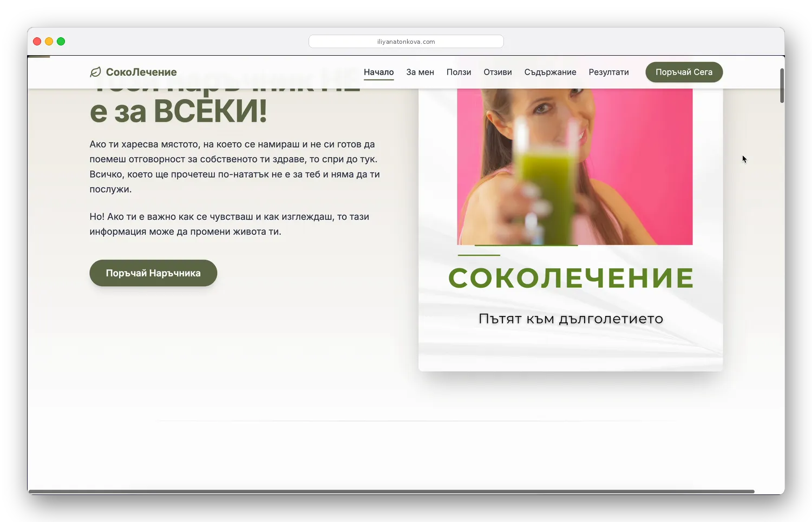The image size is (812, 522).
Task: Click the paragraph starting with Ако ти харесва
Action: [234, 167]
